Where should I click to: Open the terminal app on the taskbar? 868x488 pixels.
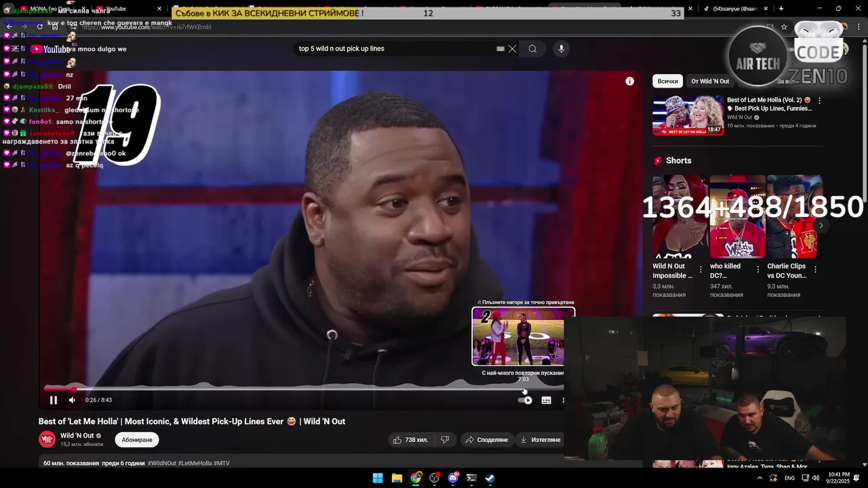[471, 478]
